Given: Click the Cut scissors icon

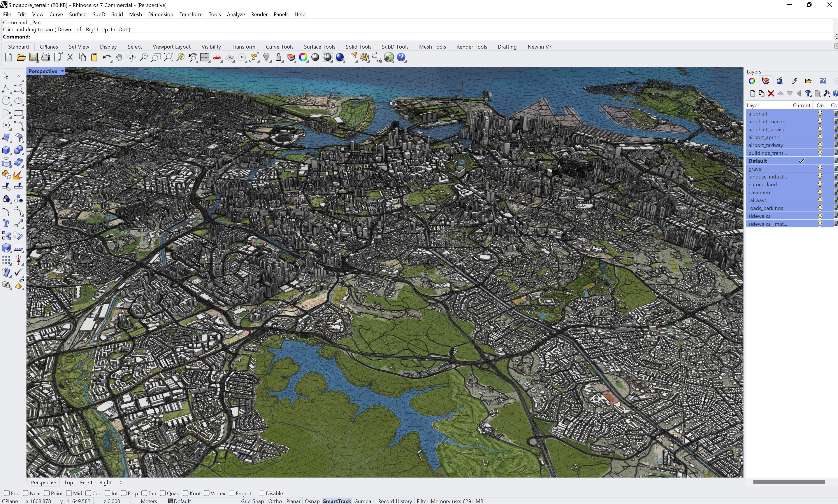Looking at the screenshot, I should pos(70,57).
